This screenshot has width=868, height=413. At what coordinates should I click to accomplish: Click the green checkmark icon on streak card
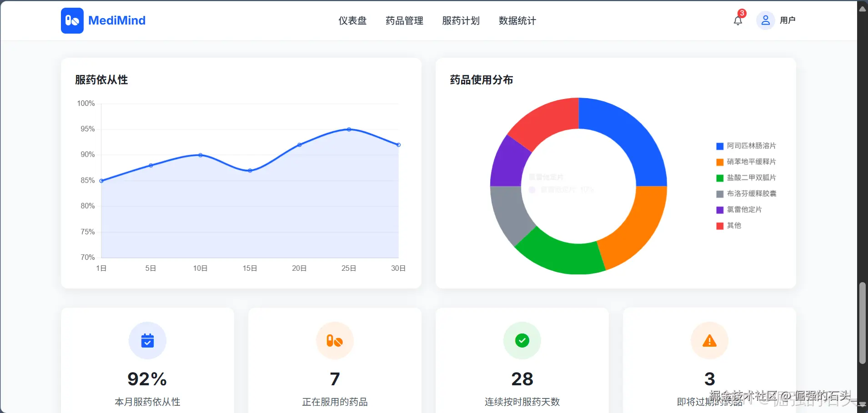click(x=522, y=341)
